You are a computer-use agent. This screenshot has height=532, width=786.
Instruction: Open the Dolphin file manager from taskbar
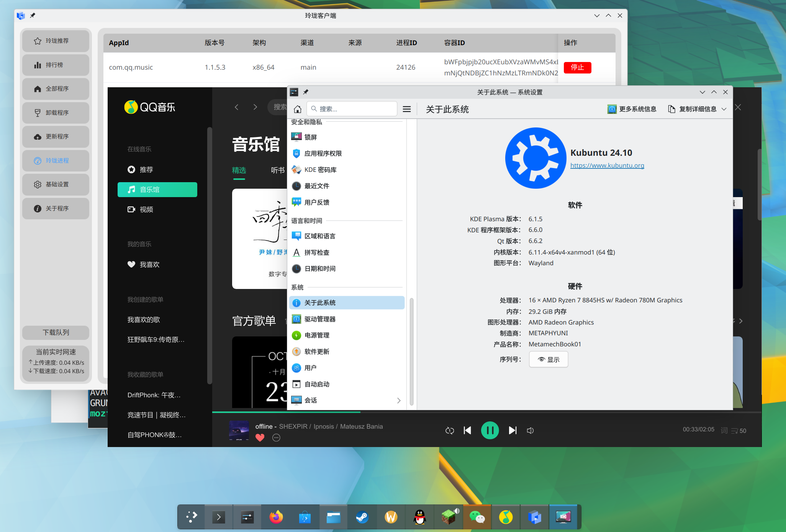click(334, 517)
